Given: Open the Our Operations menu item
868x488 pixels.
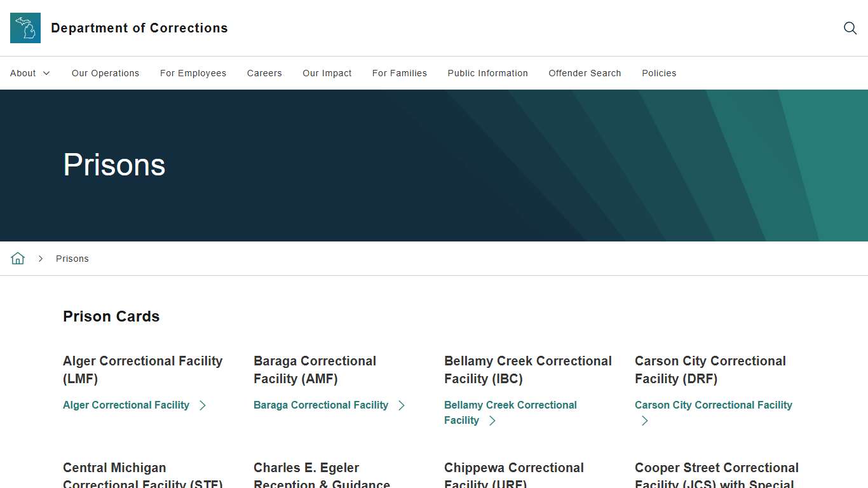Looking at the screenshot, I should click(x=105, y=73).
